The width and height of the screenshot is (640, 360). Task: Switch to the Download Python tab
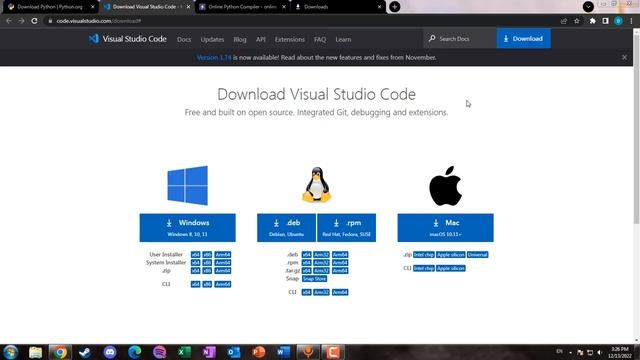point(50,7)
